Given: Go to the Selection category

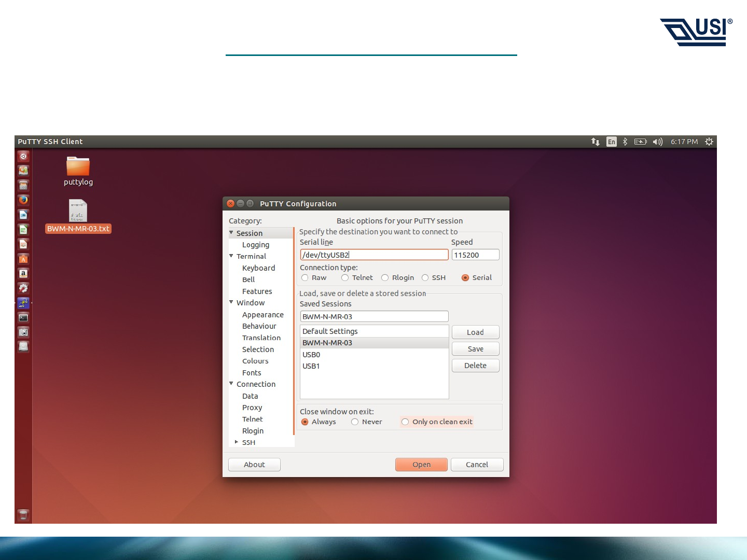Looking at the screenshot, I should 258,349.
